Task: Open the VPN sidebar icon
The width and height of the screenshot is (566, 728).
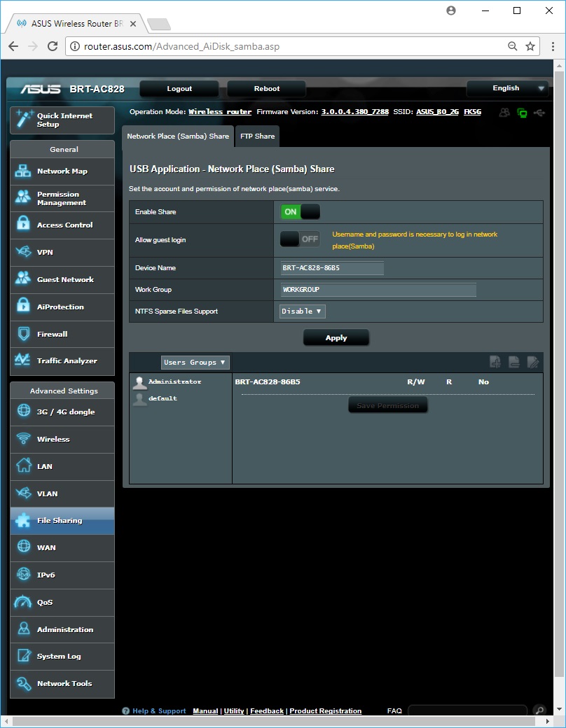Action: 23,251
